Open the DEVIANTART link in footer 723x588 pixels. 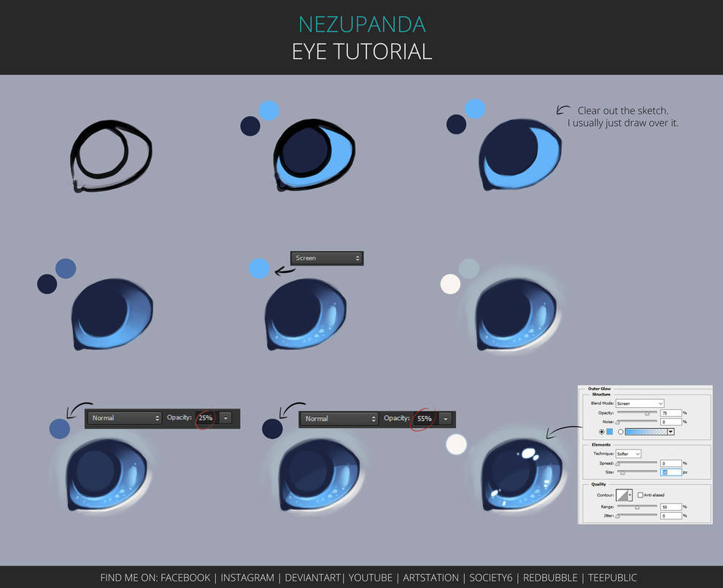(312, 577)
